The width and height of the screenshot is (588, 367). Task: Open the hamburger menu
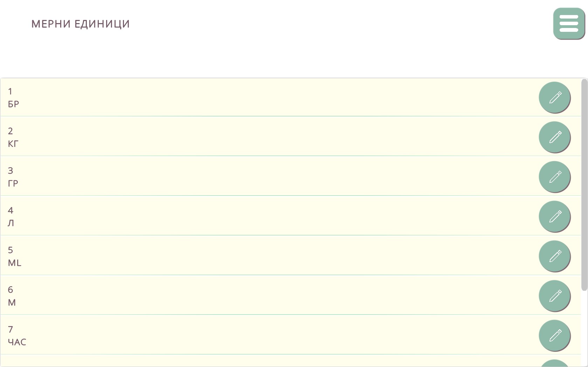point(568,23)
